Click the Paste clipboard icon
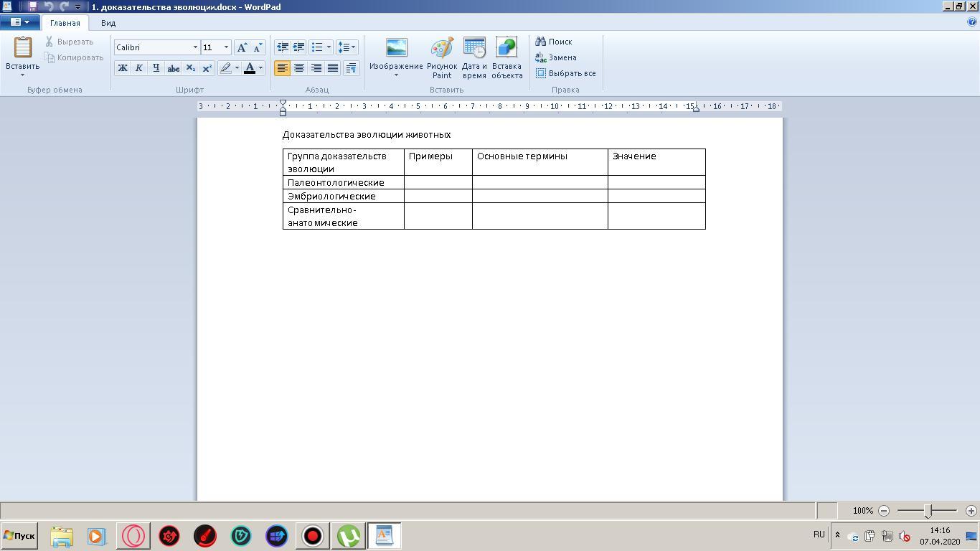 tap(23, 47)
